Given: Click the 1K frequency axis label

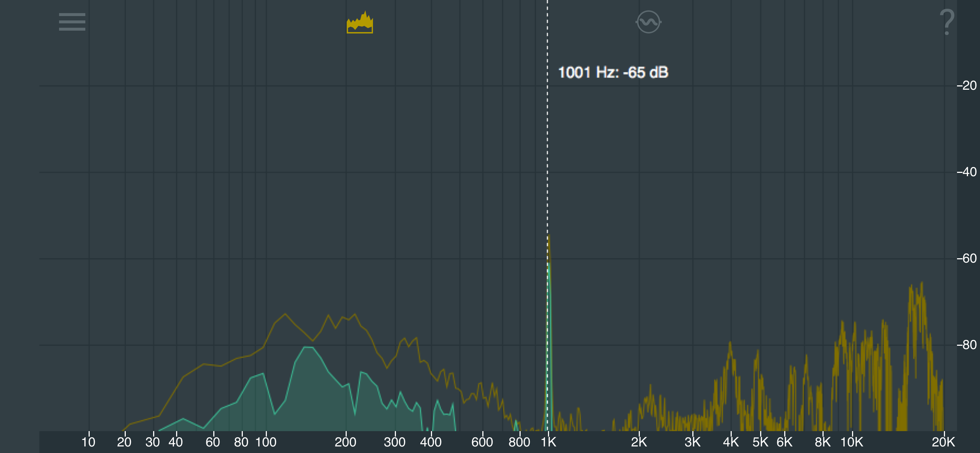Looking at the screenshot, I should 548,442.
